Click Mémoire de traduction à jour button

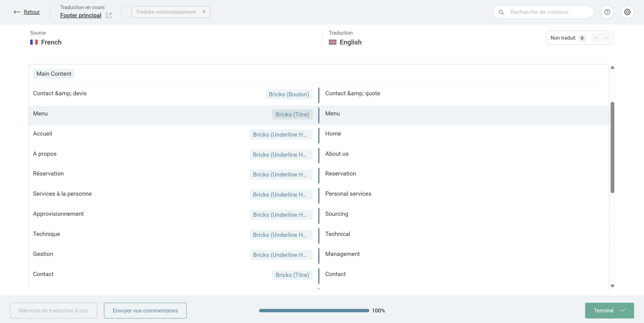pos(54,310)
